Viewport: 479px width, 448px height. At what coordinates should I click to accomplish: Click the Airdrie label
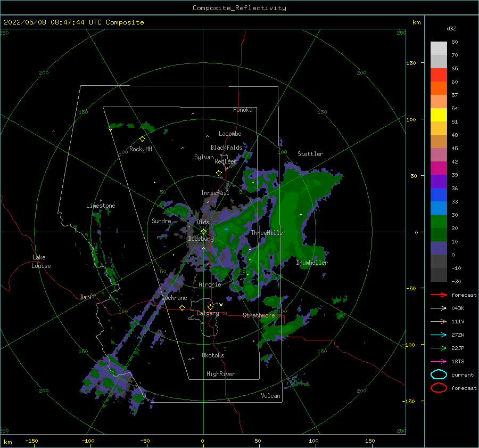click(210, 284)
